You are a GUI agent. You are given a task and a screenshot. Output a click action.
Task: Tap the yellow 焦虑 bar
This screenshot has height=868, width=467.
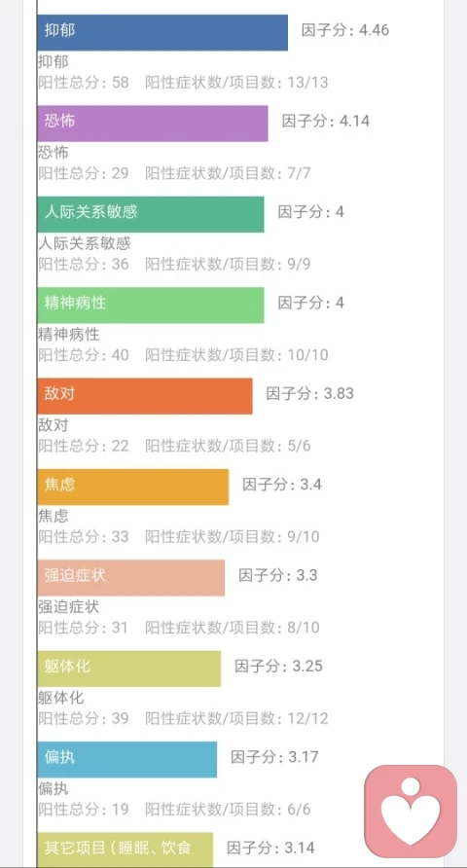pos(132,487)
